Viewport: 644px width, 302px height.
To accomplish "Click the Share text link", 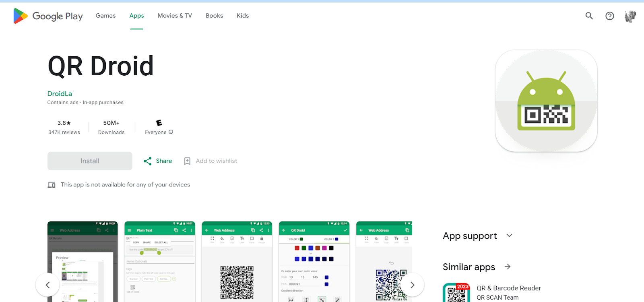I will (164, 161).
